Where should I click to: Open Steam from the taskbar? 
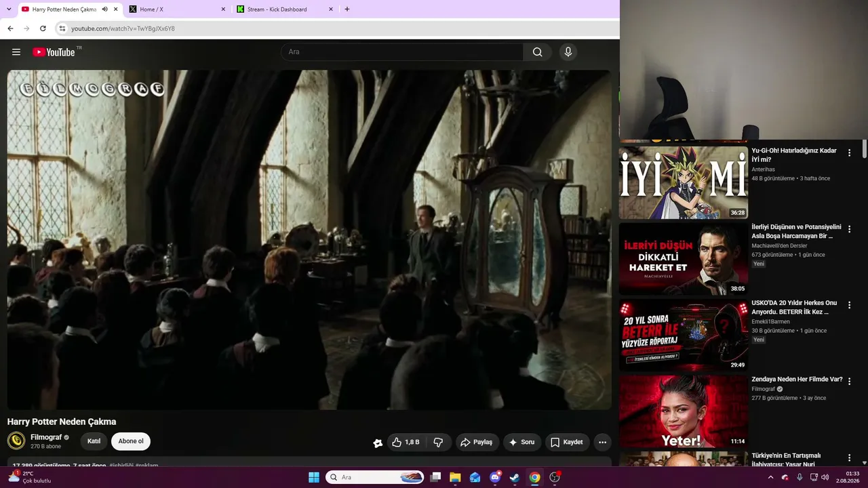(515, 477)
